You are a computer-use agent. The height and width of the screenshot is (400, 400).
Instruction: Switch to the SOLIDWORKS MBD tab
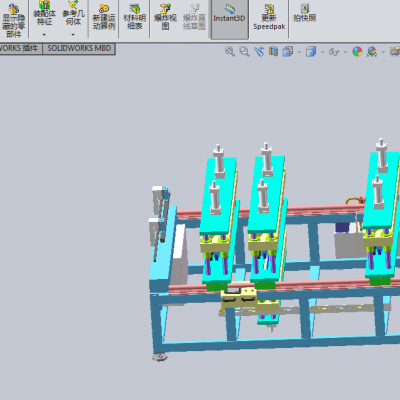pos(79,48)
